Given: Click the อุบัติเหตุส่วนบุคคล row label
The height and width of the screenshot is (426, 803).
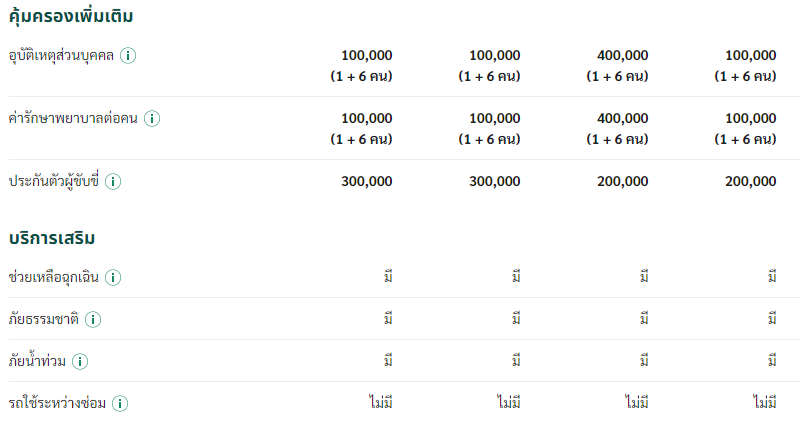Looking at the screenshot, I should (61, 55).
